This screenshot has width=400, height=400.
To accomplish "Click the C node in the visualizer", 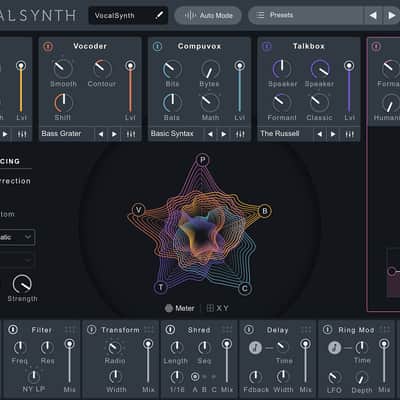I will (245, 288).
